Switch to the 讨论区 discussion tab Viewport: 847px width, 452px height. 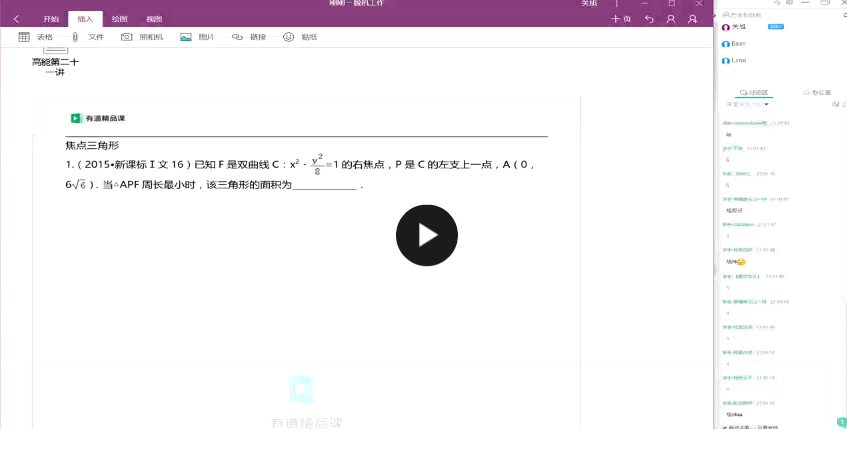point(754,92)
